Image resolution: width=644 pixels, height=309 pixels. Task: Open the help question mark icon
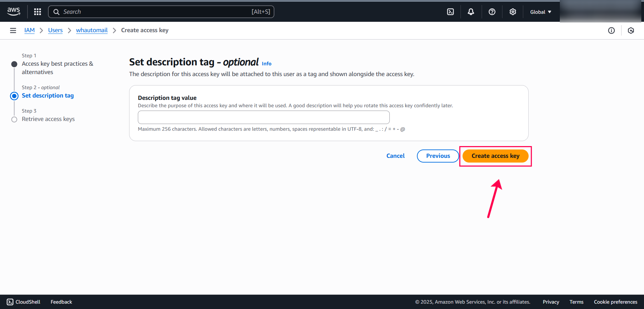pyautogui.click(x=492, y=11)
